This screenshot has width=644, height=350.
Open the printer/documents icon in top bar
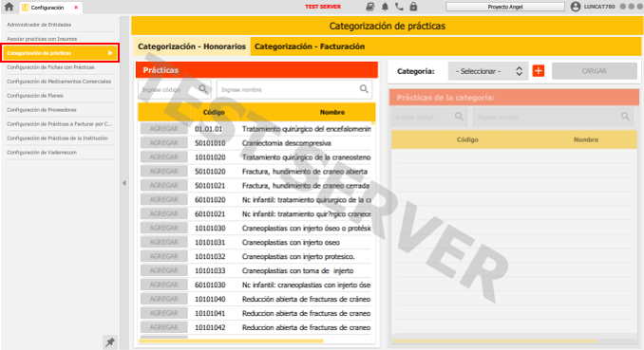[x=370, y=7]
